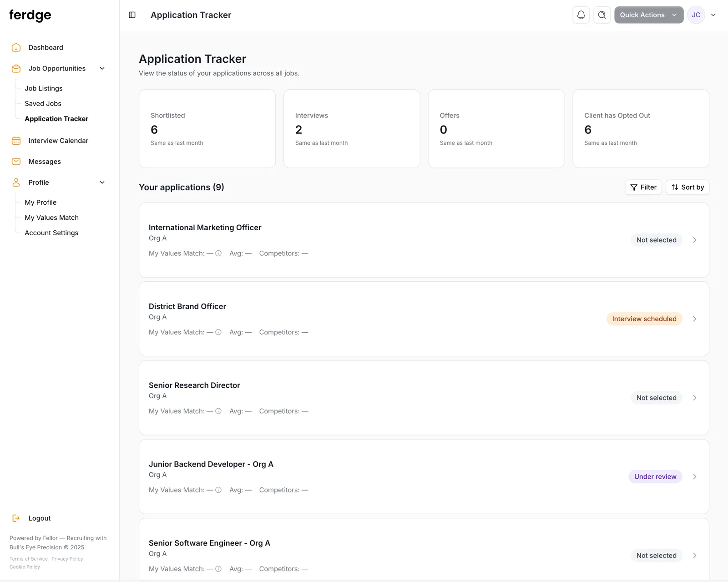The height and width of the screenshot is (582, 728).
Task: Click the Interview scheduled status badge
Action: tap(644, 319)
